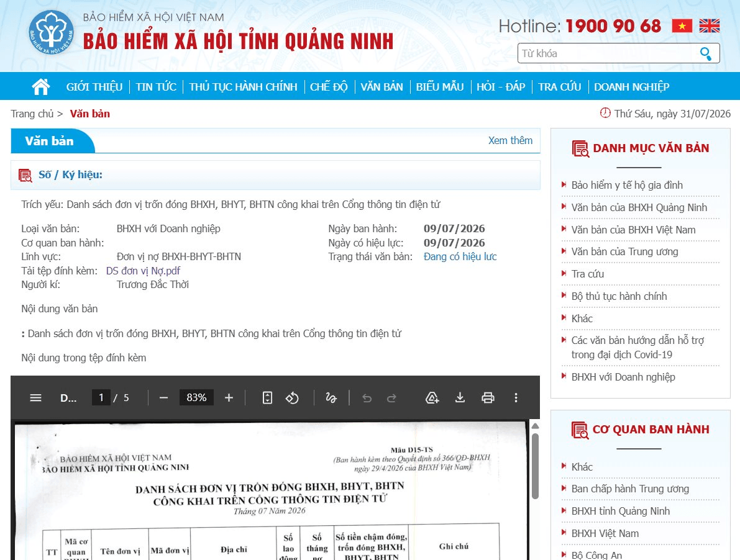
Task: Filter by BHXH tỉnh Quảng Ninh agency
Action: [621, 511]
